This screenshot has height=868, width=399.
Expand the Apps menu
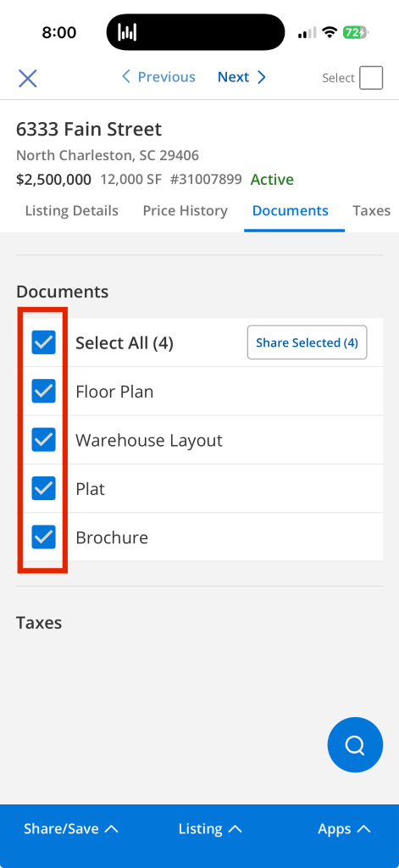tap(344, 829)
